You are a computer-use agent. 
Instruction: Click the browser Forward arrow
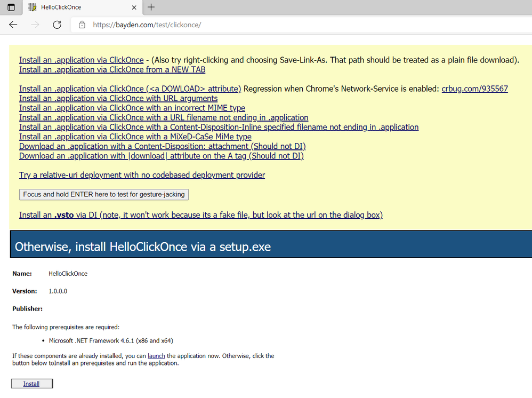35,25
